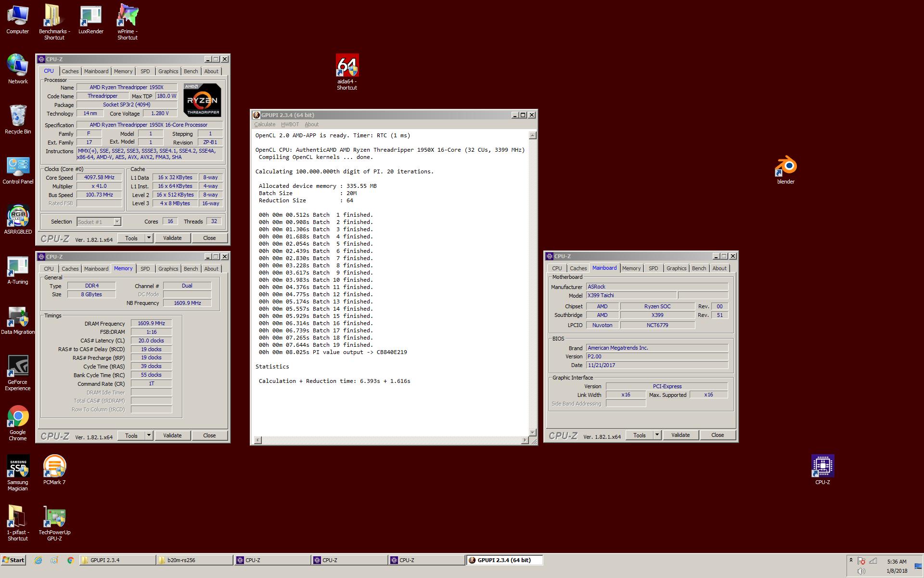Viewport: 924px width, 578px height.
Task: Select b20m-rs256 taskbar button
Action: (194, 560)
